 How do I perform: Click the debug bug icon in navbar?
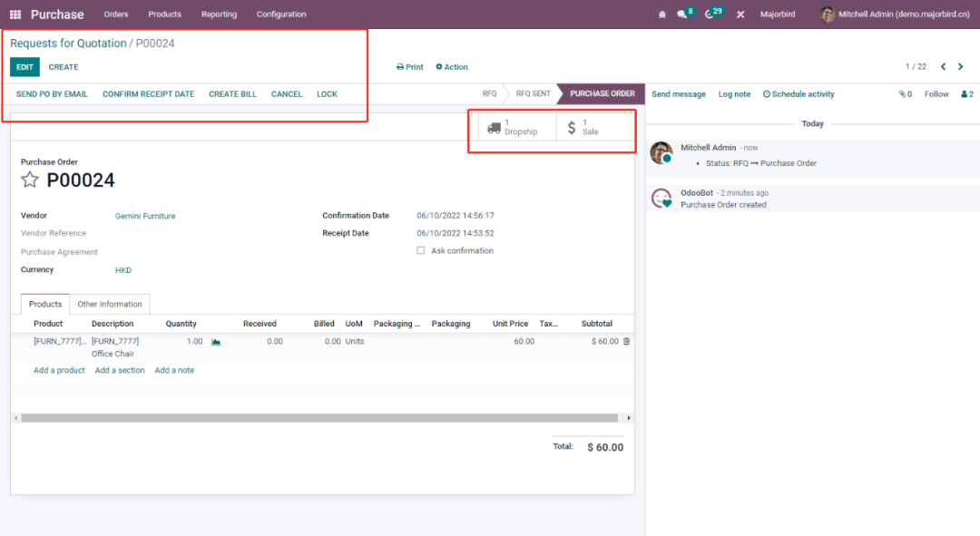pyautogui.click(x=661, y=15)
